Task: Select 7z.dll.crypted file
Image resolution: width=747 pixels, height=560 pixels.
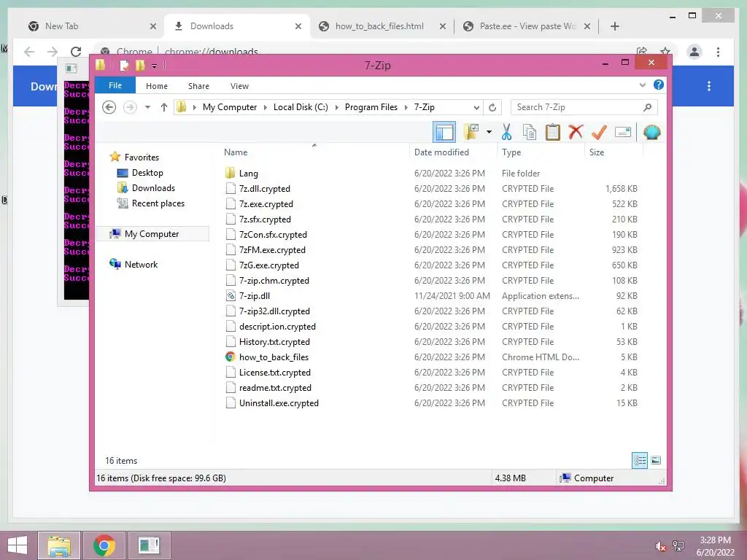Action: tap(264, 189)
